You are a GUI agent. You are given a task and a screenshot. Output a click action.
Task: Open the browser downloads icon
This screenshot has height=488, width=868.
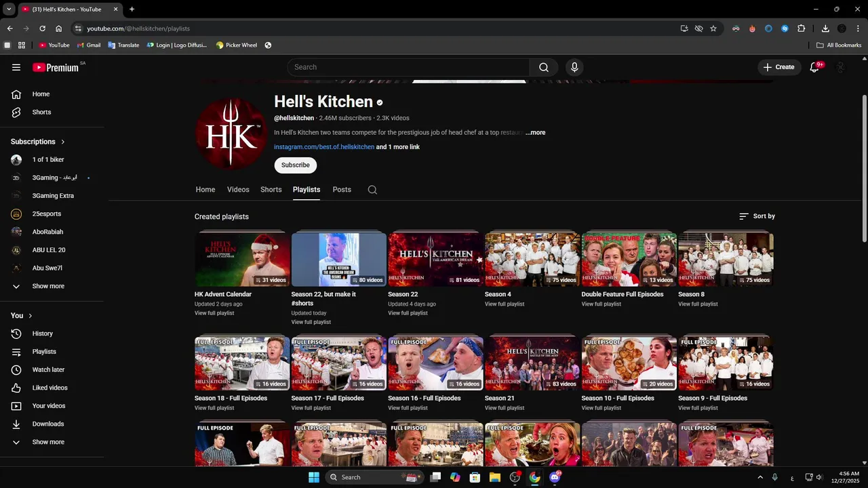point(825,28)
